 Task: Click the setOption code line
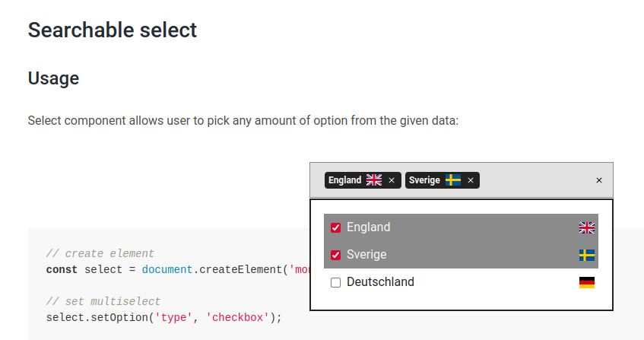point(164,317)
